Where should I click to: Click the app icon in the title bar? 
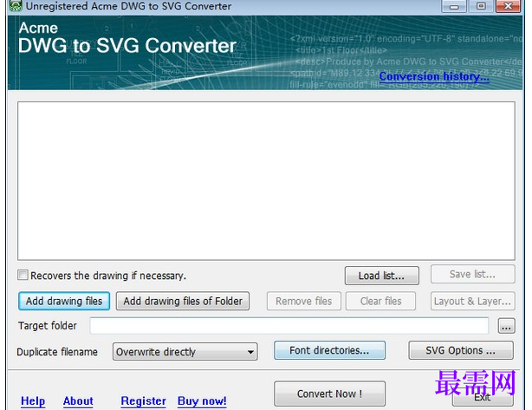coord(16,6)
